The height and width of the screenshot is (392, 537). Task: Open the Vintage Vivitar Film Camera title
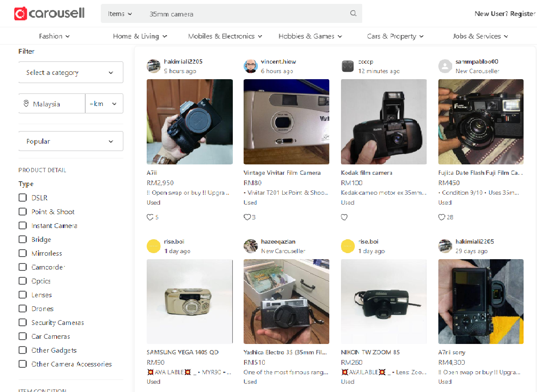282,173
